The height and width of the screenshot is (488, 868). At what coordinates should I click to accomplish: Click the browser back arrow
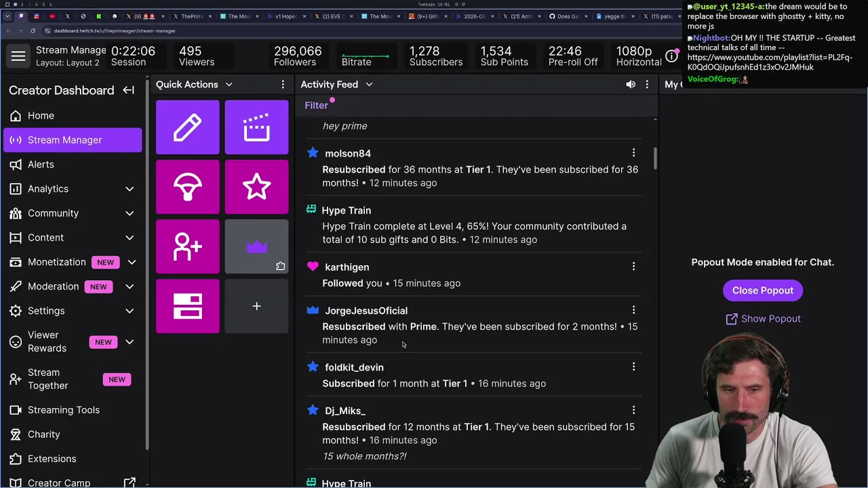(8, 30)
